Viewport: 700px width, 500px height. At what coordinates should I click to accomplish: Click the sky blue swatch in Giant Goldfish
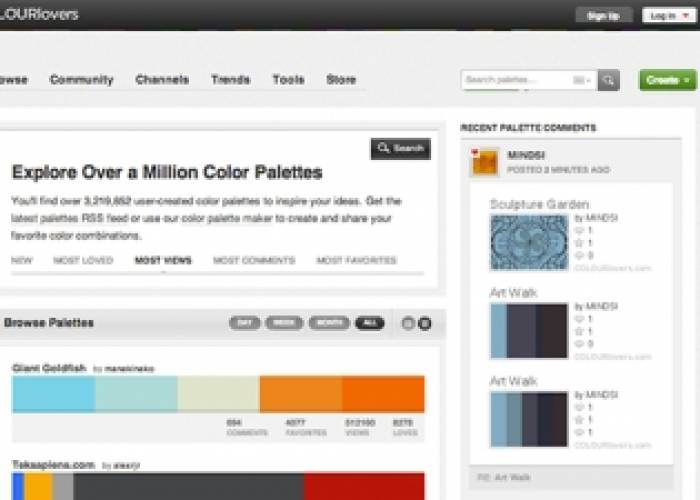click(53, 394)
